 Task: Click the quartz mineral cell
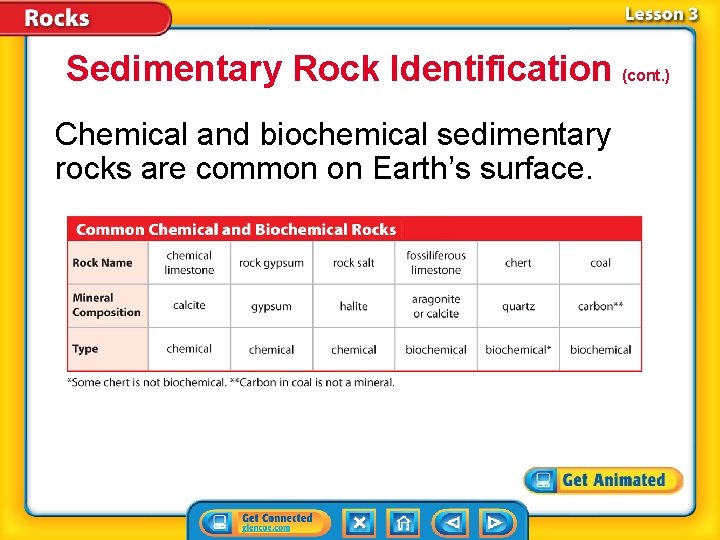(518, 305)
